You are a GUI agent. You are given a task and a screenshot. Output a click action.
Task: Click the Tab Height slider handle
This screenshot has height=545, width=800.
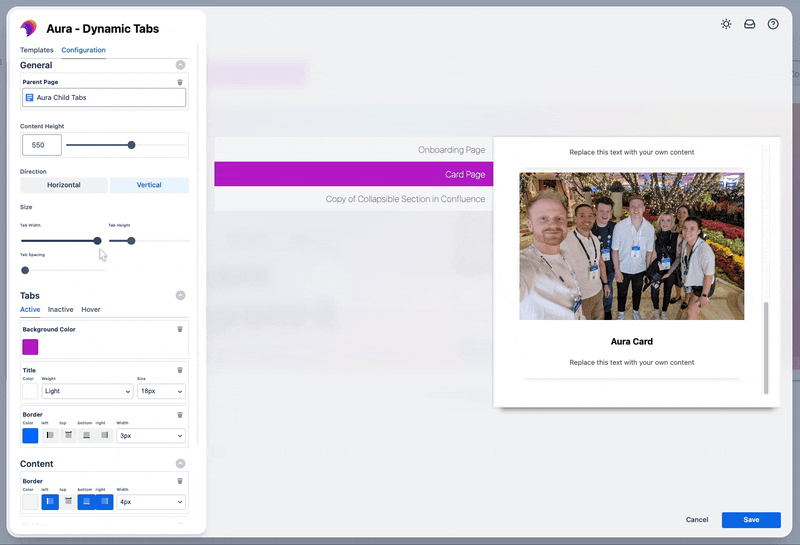click(131, 241)
